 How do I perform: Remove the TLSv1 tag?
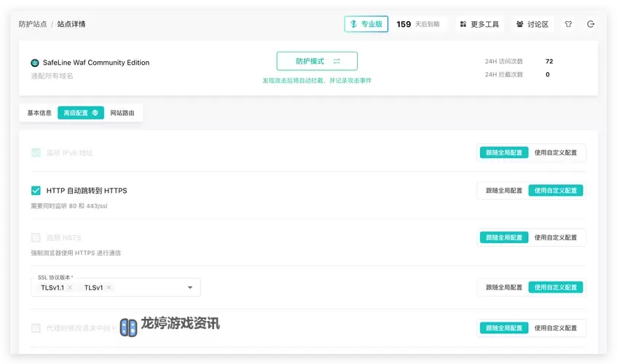[x=109, y=288]
